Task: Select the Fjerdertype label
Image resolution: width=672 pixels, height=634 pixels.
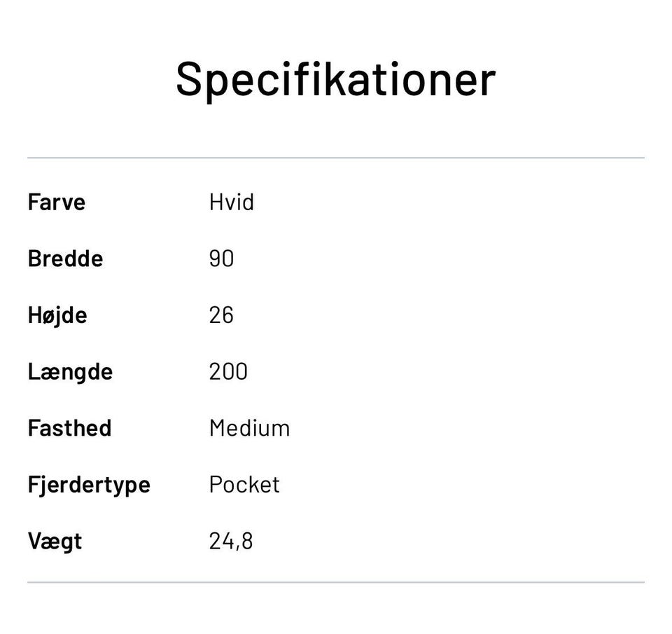Action: tap(89, 485)
